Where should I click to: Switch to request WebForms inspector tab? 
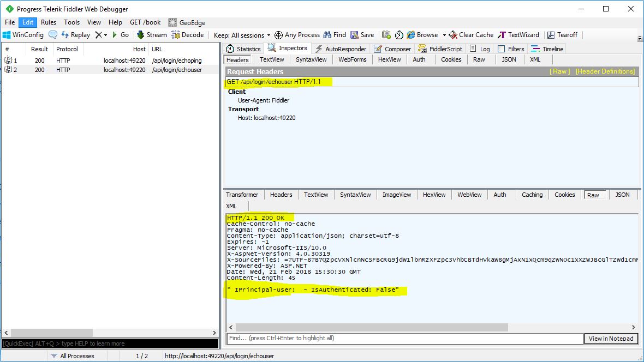[x=353, y=59]
